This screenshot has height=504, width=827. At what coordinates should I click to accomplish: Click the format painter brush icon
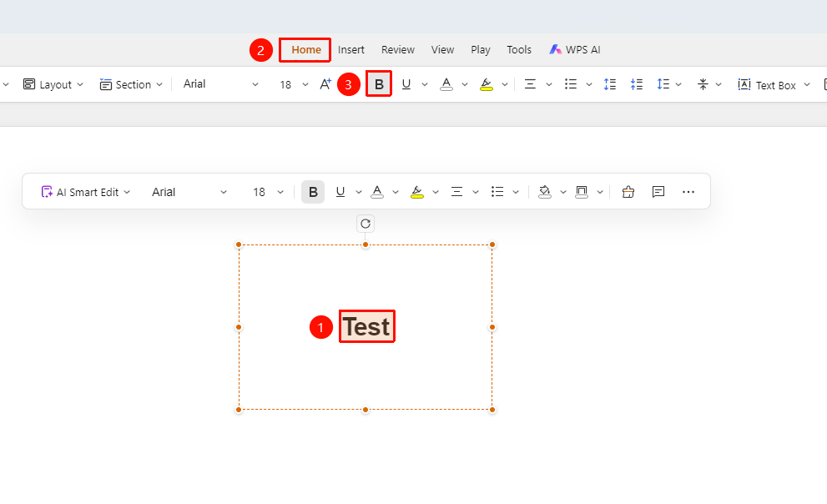click(x=628, y=192)
